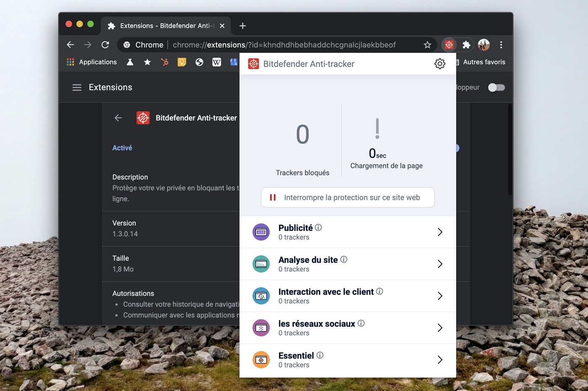Expand the Analyse du site list
Image resolution: width=588 pixels, height=391 pixels.
click(x=440, y=264)
